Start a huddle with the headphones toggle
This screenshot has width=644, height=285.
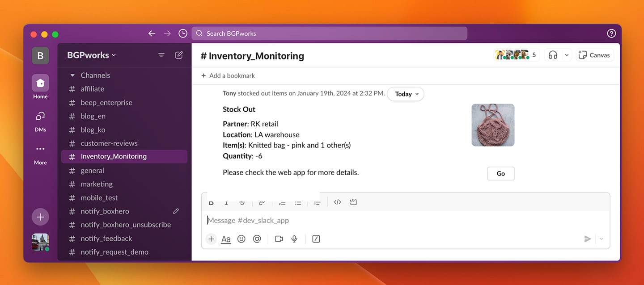pyautogui.click(x=553, y=54)
